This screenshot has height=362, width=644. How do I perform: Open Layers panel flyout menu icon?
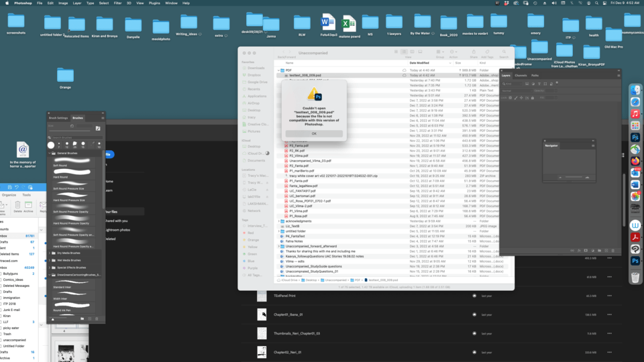[617, 75]
